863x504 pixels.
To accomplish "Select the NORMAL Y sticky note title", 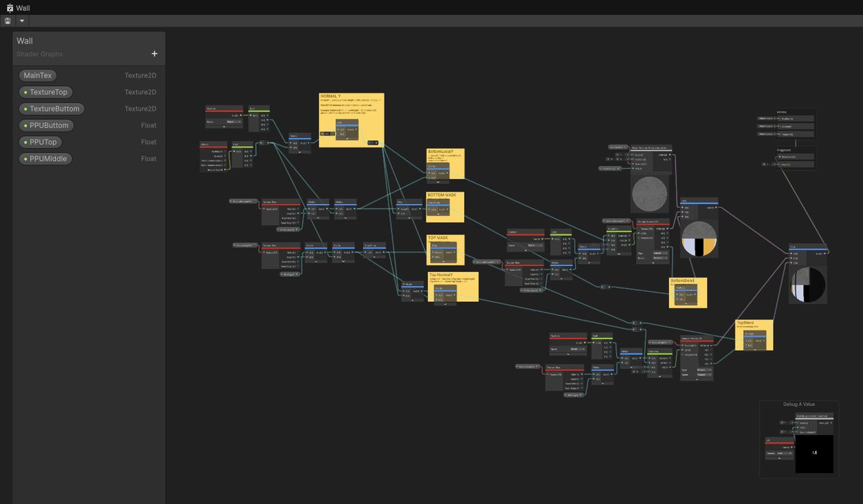I will (x=332, y=96).
